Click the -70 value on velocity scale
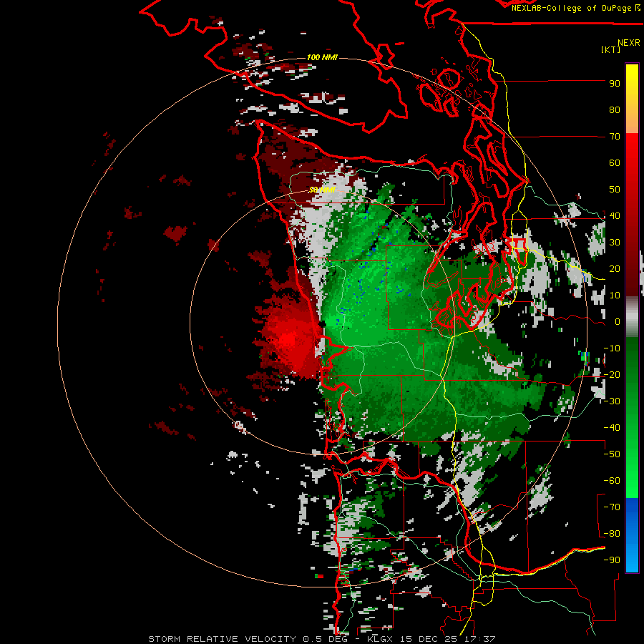Image resolution: width=644 pixels, height=644 pixels. tap(612, 507)
